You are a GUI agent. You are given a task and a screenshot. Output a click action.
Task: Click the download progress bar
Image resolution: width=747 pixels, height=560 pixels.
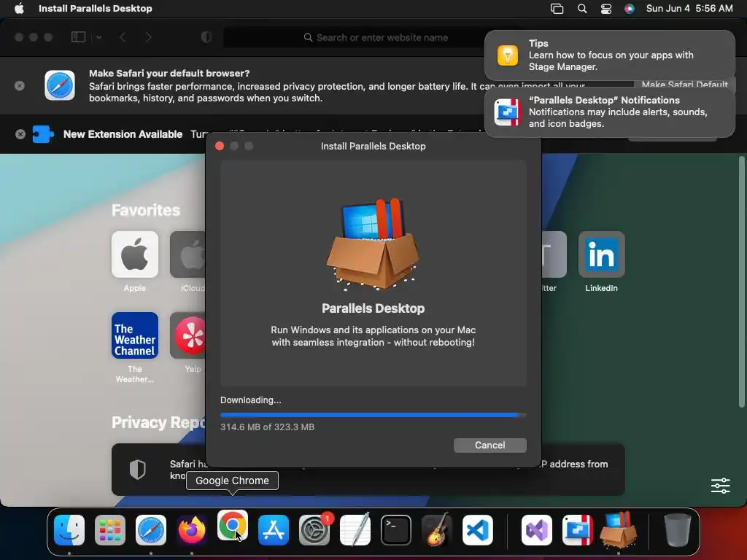[x=373, y=415]
